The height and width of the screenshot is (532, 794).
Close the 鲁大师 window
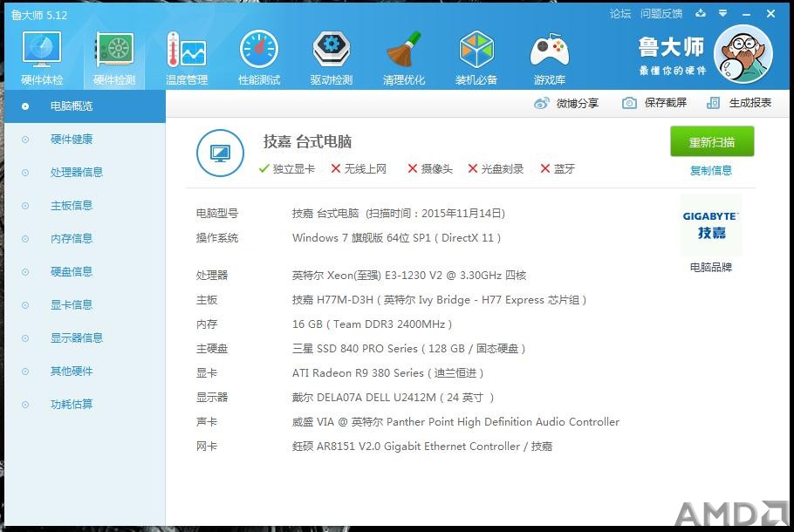pos(770,14)
